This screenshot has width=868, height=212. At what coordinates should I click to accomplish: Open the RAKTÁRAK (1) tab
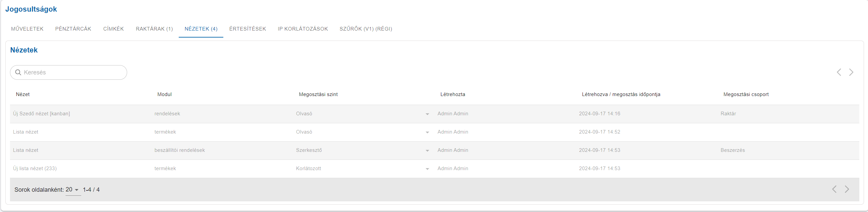coord(154,29)
